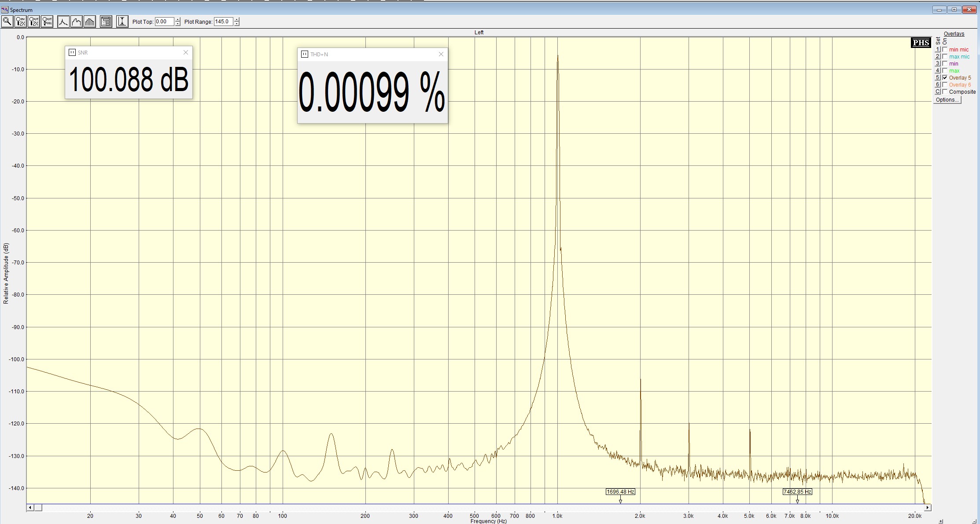Click the Zoom Out Full icon
Image resolution: width=980 pixels, height=524 pixels.
47,22
